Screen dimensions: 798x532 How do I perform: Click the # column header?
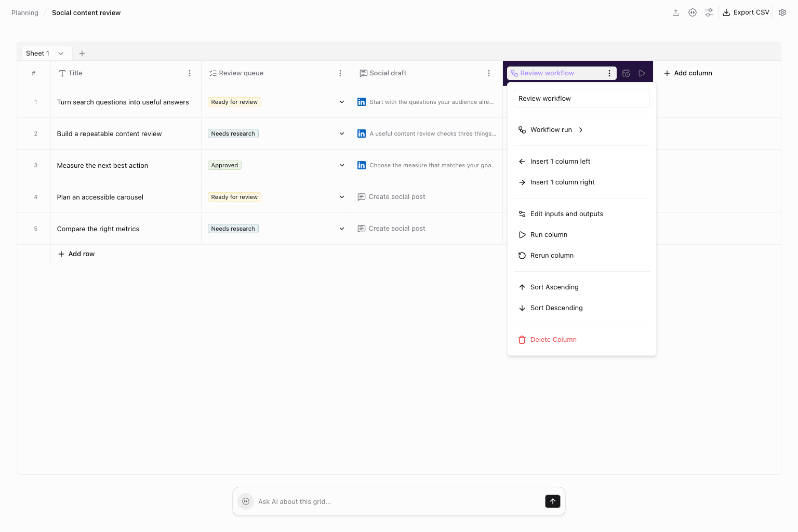(x=34, y=73)
